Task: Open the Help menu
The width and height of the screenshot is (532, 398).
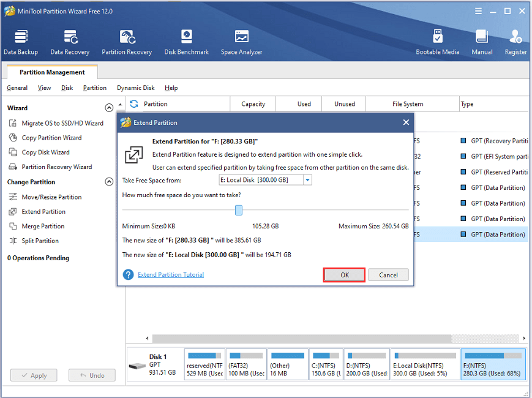Action: [x=171, y=88]
